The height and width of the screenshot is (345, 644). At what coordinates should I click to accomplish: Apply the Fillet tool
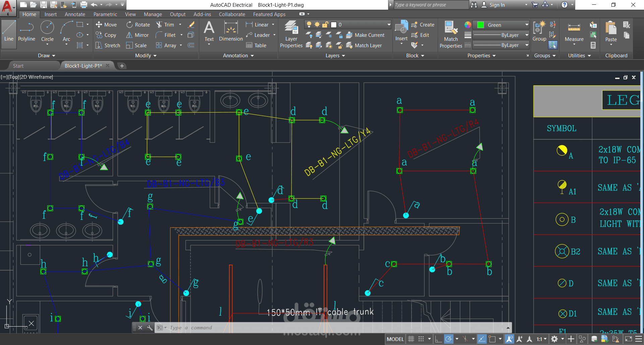tap(166, 35)
